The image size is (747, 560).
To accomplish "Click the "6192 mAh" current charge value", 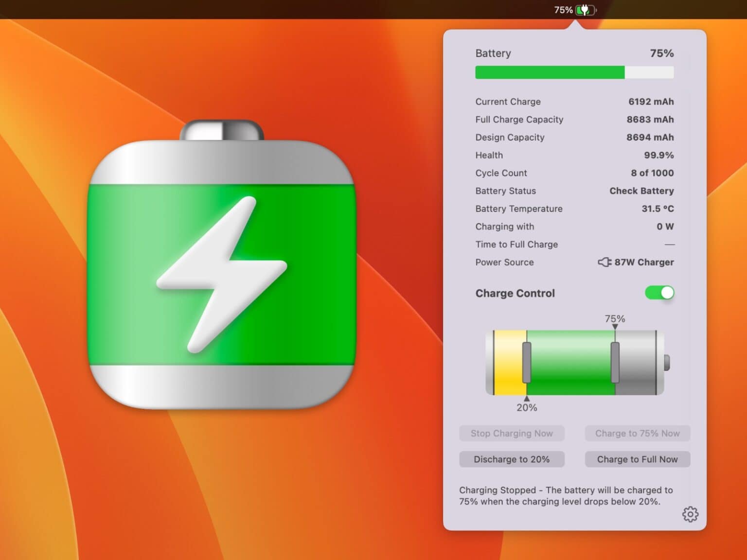I will (x=651, y=102).
